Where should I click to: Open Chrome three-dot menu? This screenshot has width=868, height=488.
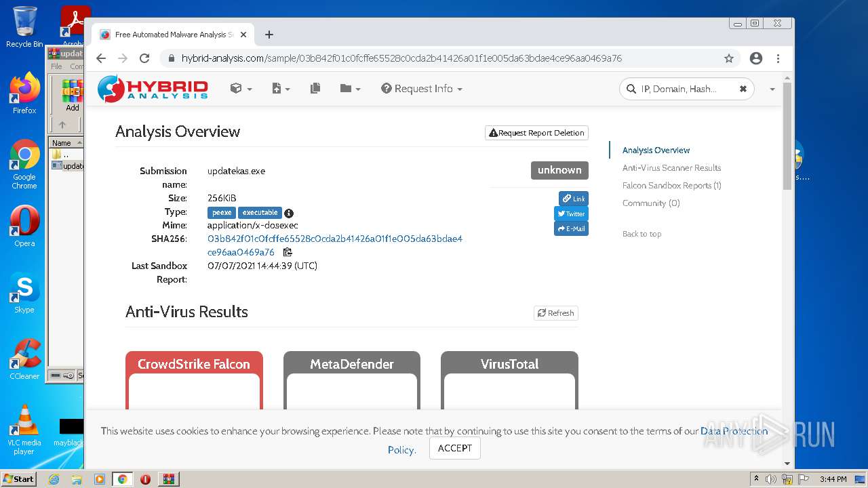(778, 58)
